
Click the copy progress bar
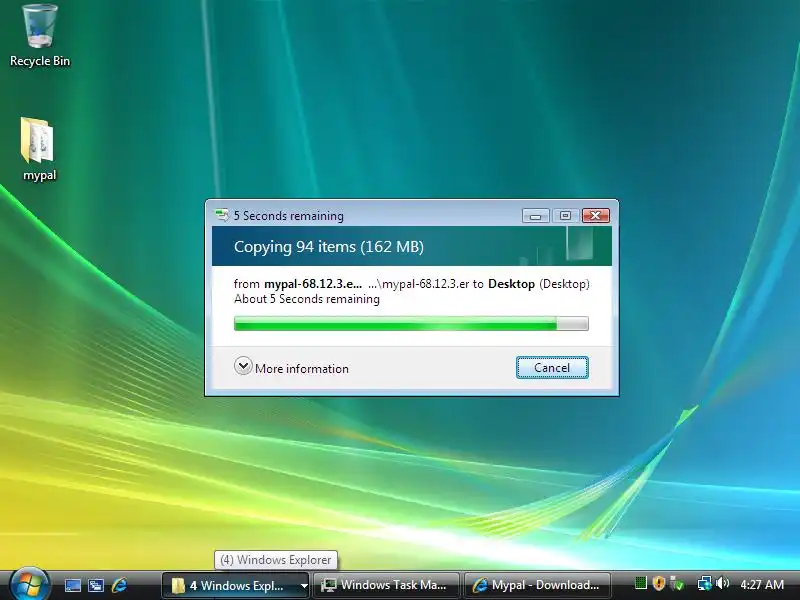pyautogui.click(x=411, y=323)
